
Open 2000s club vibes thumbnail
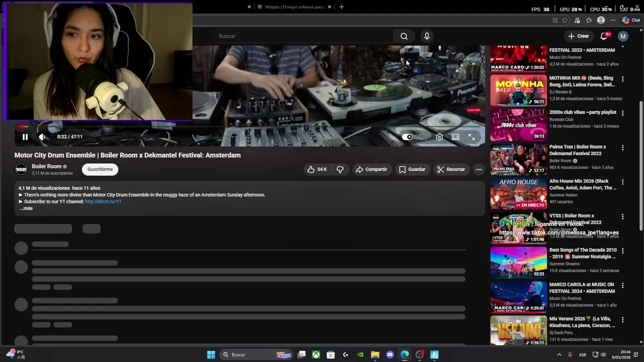click(x=518, y=125)
